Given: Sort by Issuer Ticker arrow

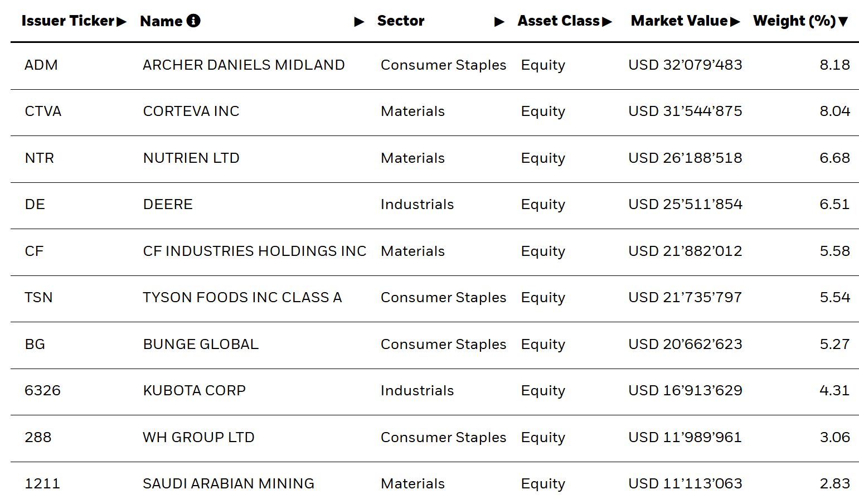Looking at the screenshot, I should coord(122,22).
